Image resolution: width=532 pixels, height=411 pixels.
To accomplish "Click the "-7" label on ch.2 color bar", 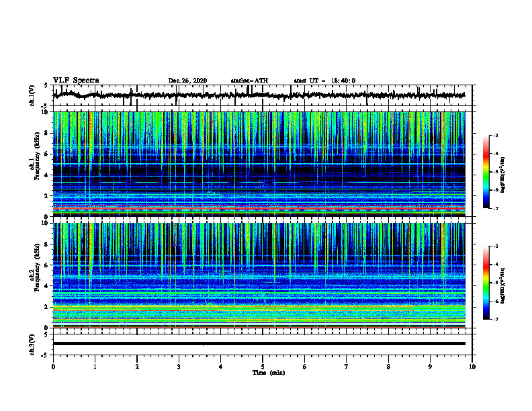I will [496, 319].
